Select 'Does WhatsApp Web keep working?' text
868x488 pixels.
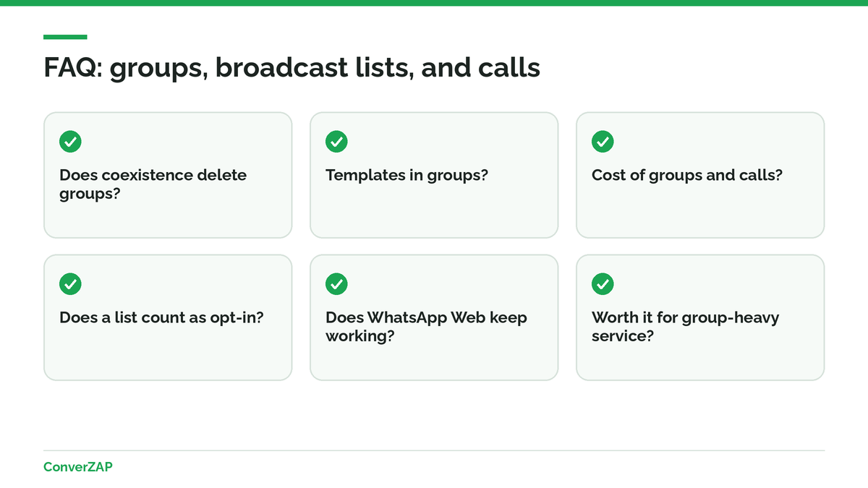tap(427, 327)
